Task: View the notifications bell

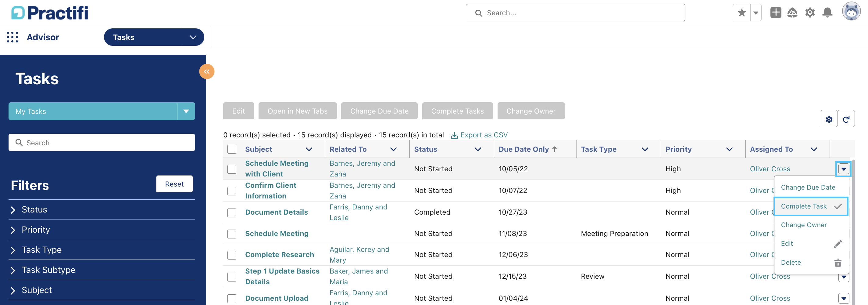Action: coord(827,13)
